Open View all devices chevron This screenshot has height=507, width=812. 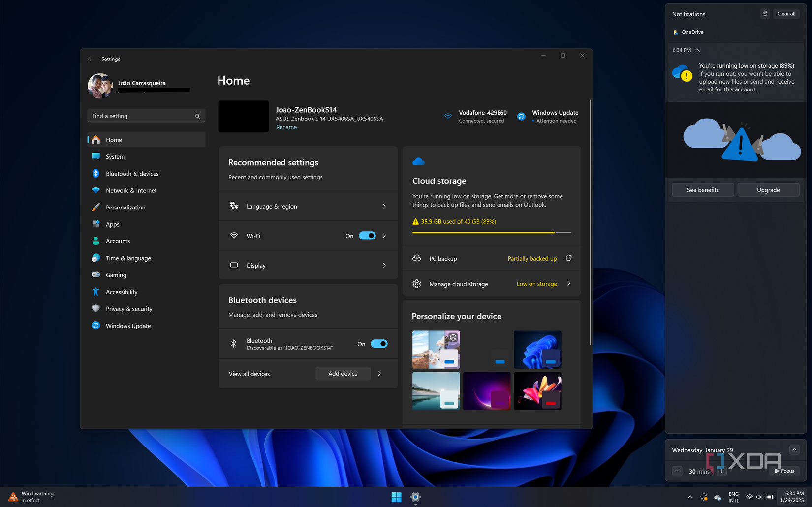tap(379, 374)
